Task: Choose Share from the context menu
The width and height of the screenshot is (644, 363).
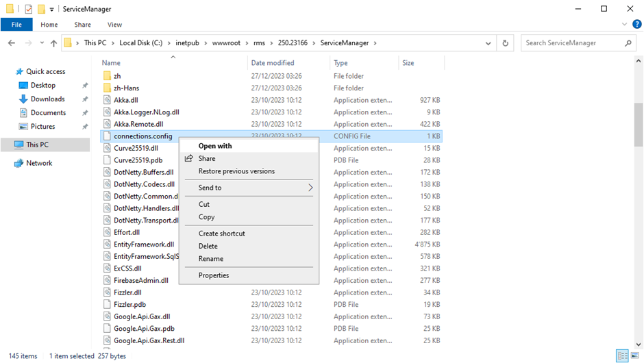Action: point(249,158)
